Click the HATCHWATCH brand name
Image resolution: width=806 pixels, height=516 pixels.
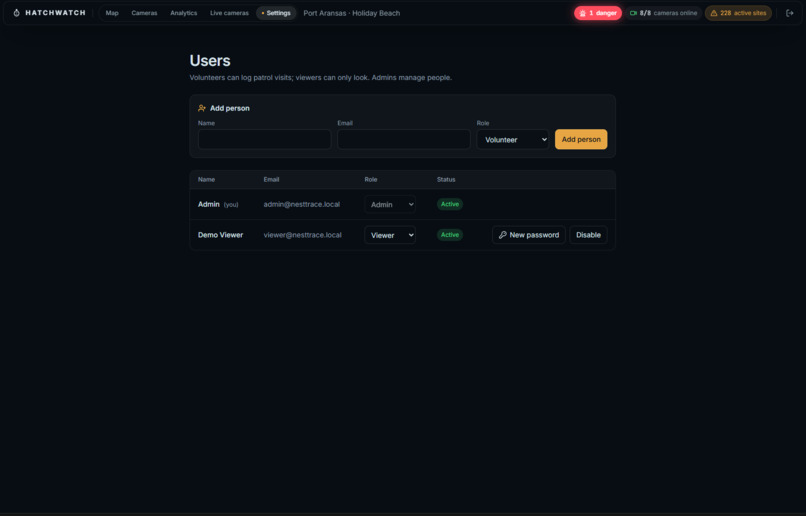(x=56, y=13)
